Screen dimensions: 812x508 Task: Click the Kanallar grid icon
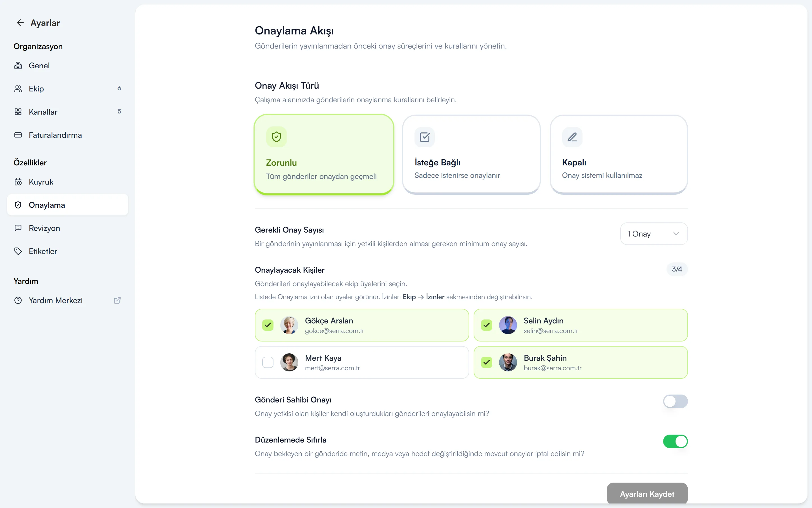pyautogui.click(x=18, y=112)
